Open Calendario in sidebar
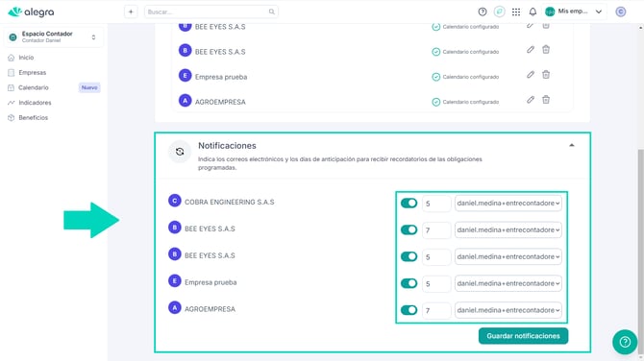Viewport: 644px width, 361px height. 34,87
